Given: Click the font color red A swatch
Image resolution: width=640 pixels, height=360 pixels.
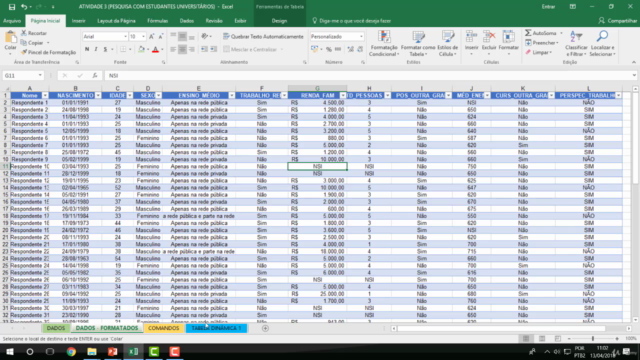Looking at the screenshot, I should (155, 49).
